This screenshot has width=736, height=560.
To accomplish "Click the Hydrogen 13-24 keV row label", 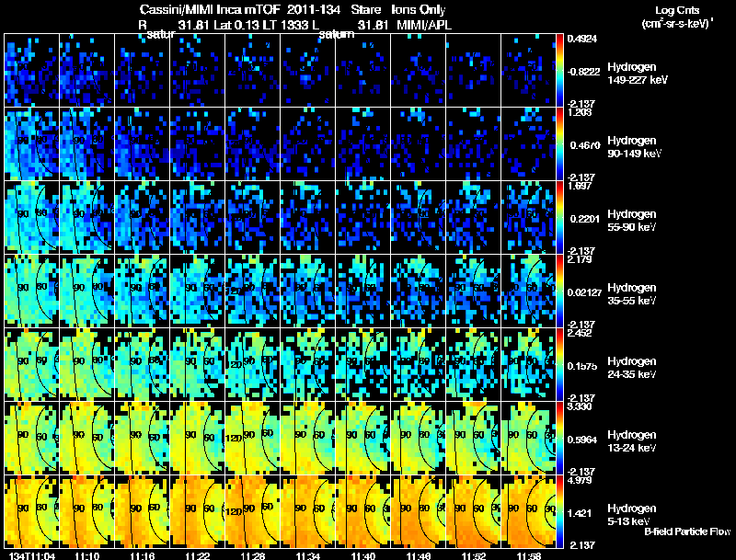I will (632, 441).
